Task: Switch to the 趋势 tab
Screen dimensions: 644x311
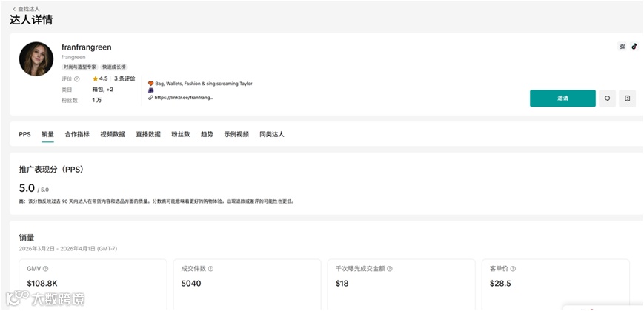Action: pos(207,134)
